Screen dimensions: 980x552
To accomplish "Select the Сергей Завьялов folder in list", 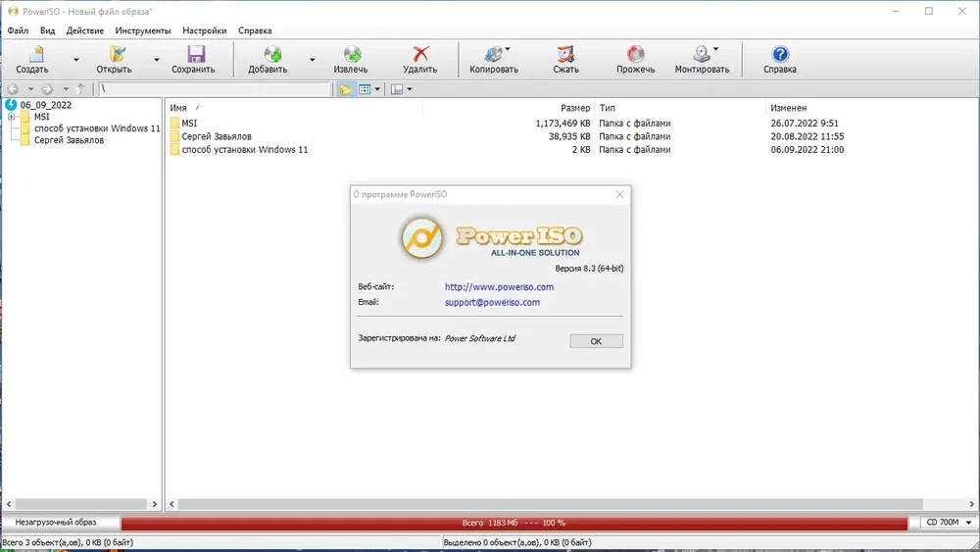I will point(217,136).
